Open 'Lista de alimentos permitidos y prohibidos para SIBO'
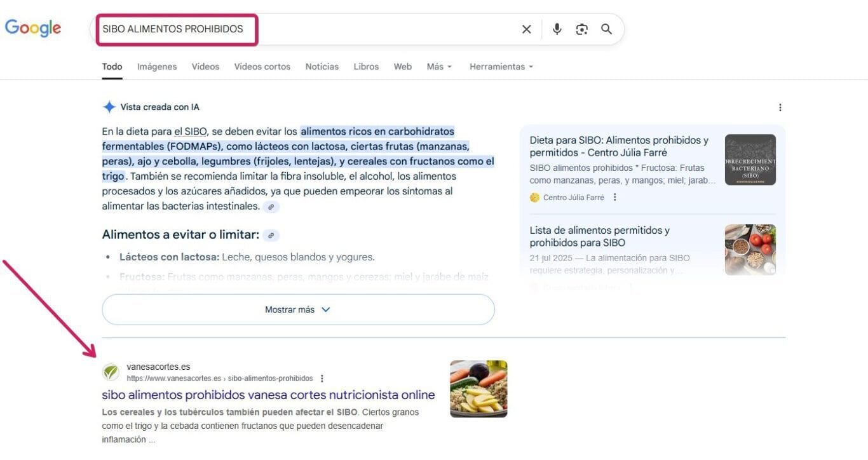The image size is (868, 460). point(600,236)
